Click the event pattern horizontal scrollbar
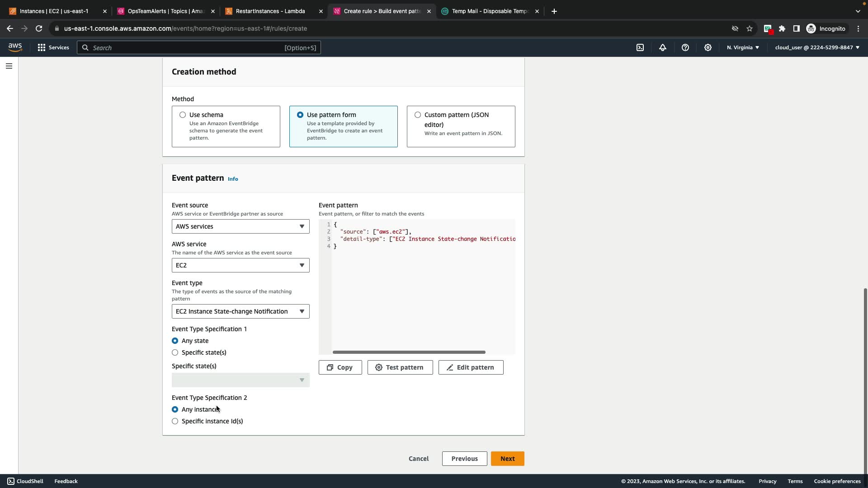 click(x=409, y=352)
